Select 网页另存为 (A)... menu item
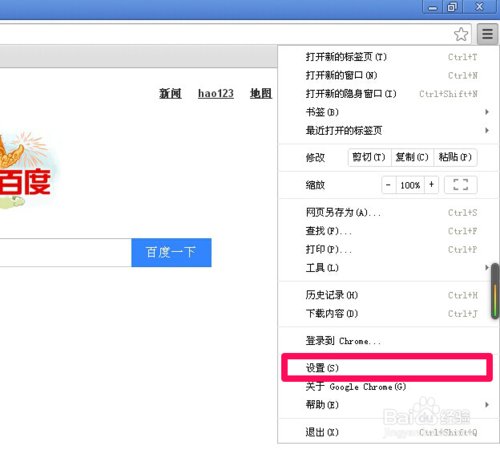This screenshot has height=450, width=500. (388, 212)
